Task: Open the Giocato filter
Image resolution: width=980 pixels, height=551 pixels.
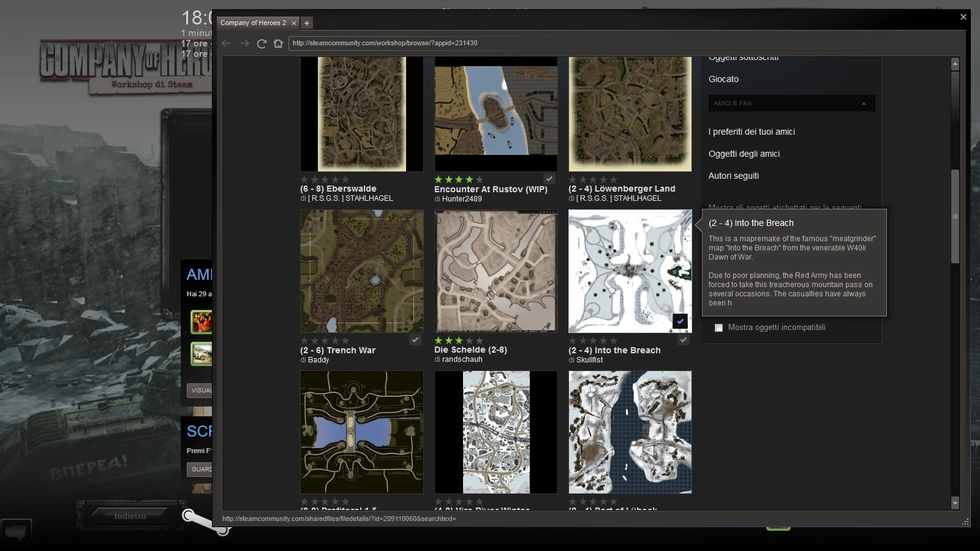Action: pos(723,79)
